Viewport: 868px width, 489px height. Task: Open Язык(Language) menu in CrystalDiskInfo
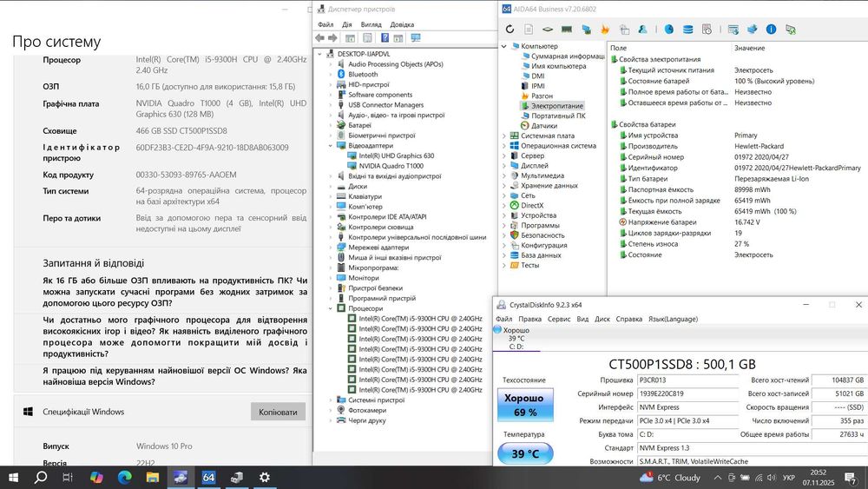pos(673,319)
